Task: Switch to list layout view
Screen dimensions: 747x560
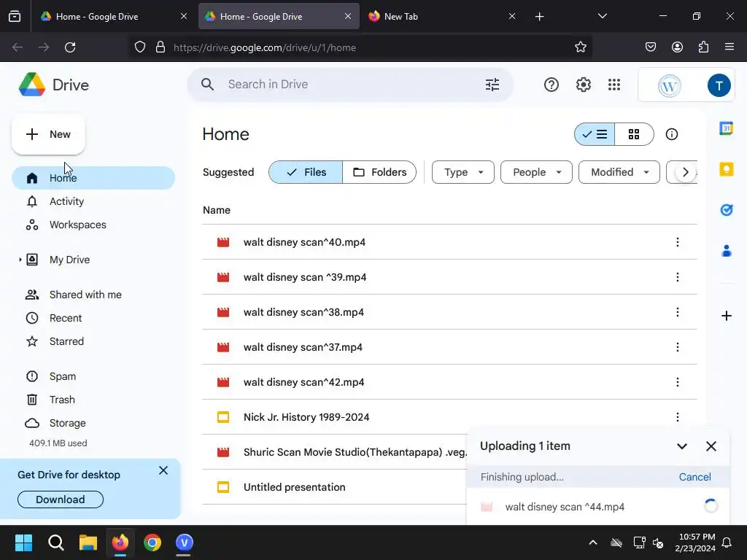Action: [x=595, y=134]
